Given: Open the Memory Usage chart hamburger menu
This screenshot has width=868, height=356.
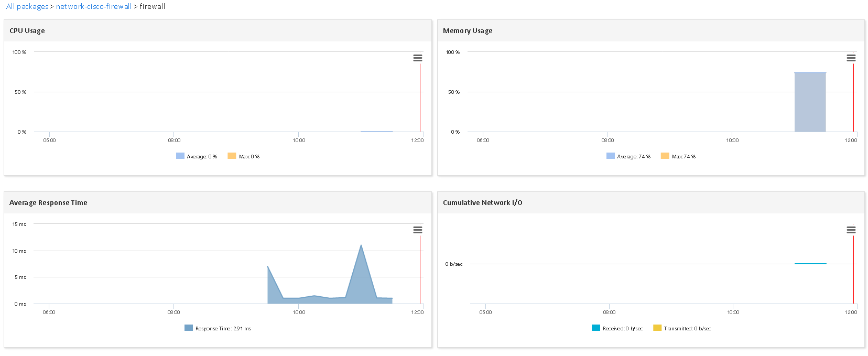Looking at the screenshot, I should [x=851, y=58].
